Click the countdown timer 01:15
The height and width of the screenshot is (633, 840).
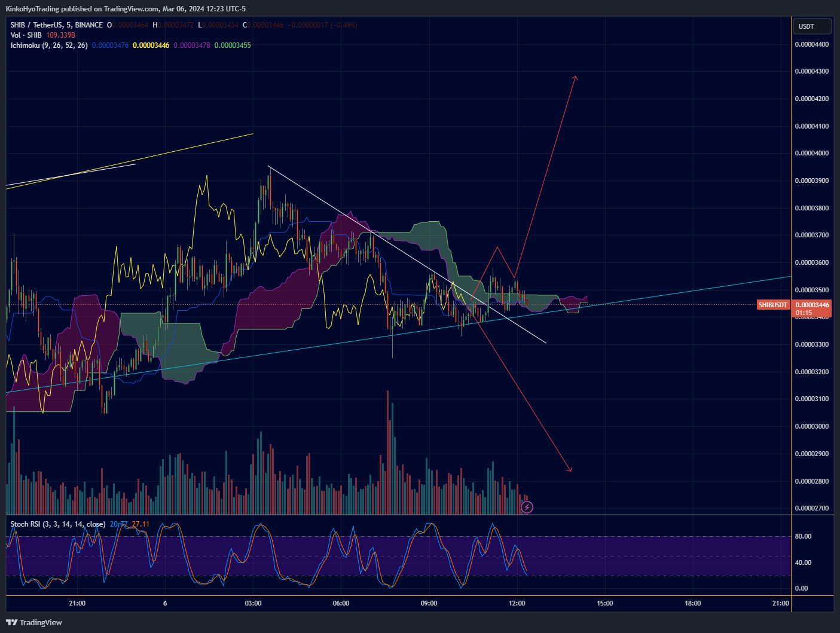click(804, 313)
